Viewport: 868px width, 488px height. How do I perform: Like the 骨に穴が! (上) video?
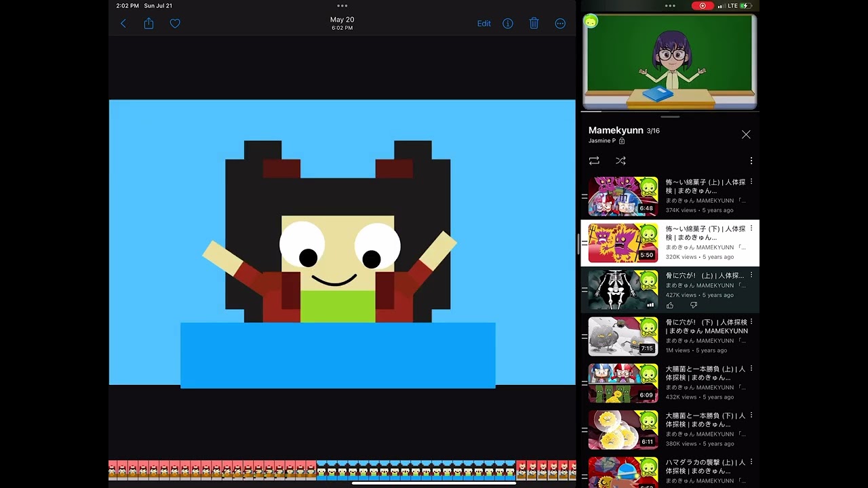pyautogui.click(x=670, y=306)
